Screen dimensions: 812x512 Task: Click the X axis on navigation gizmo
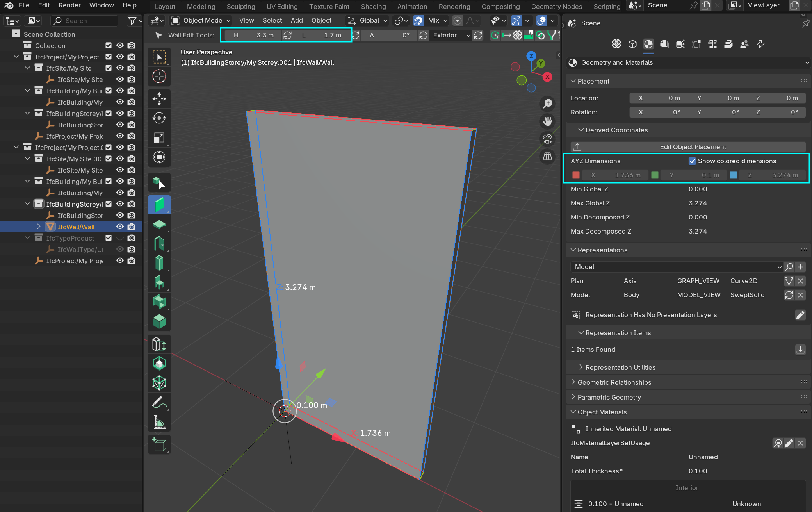tap(547, 77)
